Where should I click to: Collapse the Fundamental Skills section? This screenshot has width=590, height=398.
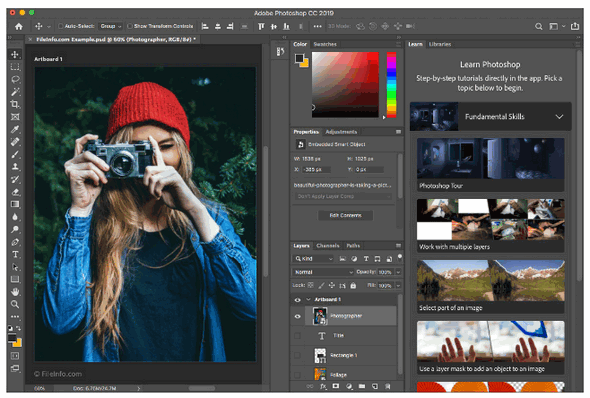pos(560,117)
